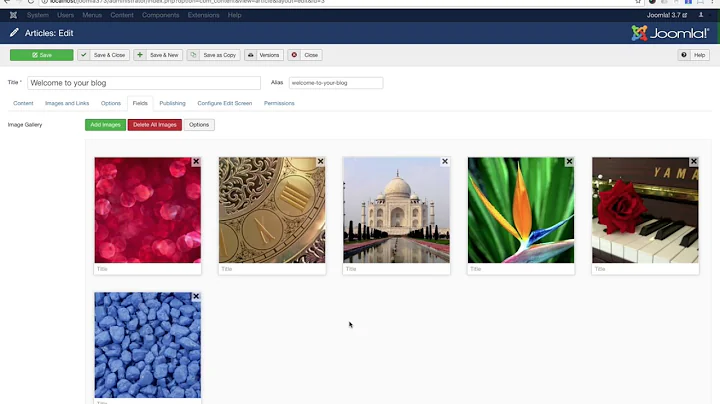Click the Alias input field
The height and width of the screenshot is (404, 720).
[x=336, y=83]
